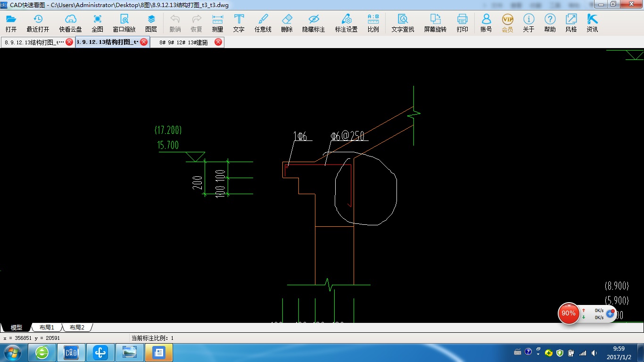Click the 90% memory accelerator ball

click(x=569, y=313)
